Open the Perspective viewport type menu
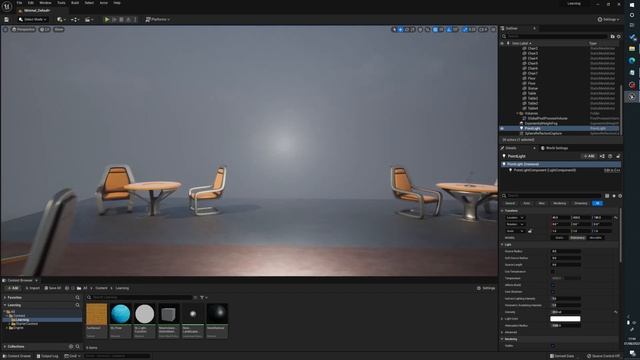 (x=23, y=29)
